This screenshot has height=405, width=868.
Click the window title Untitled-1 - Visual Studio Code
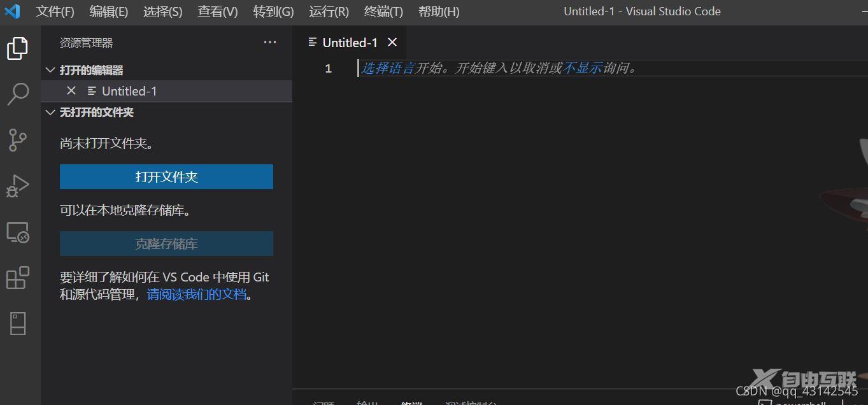tap(642, 11)
